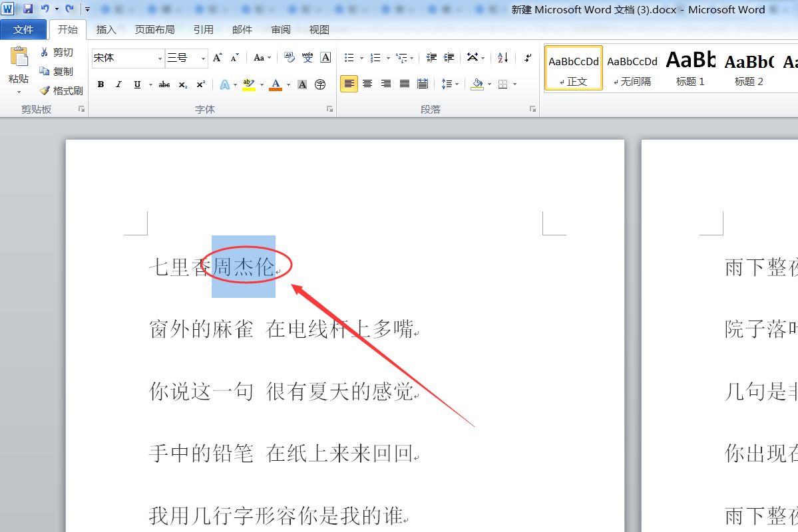Click the Bullets list icon
Viewport: 798px width, 532px height.
tap(349, 57)
